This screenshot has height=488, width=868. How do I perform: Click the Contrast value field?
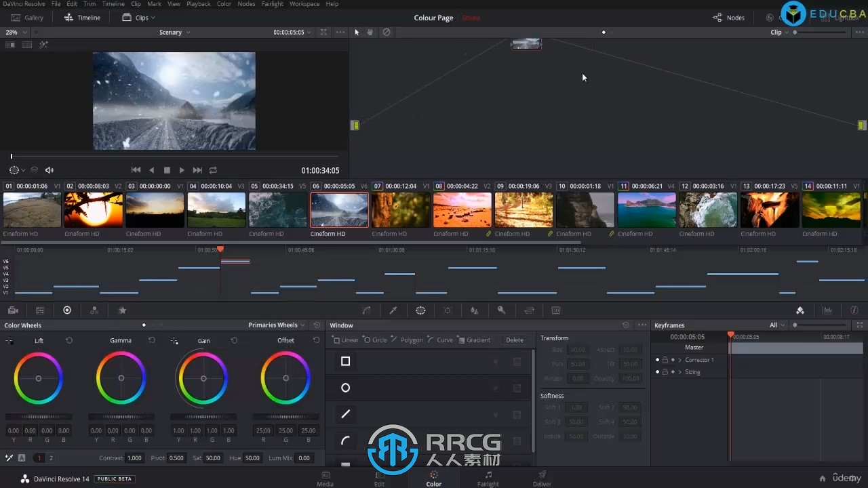[134, 458]
